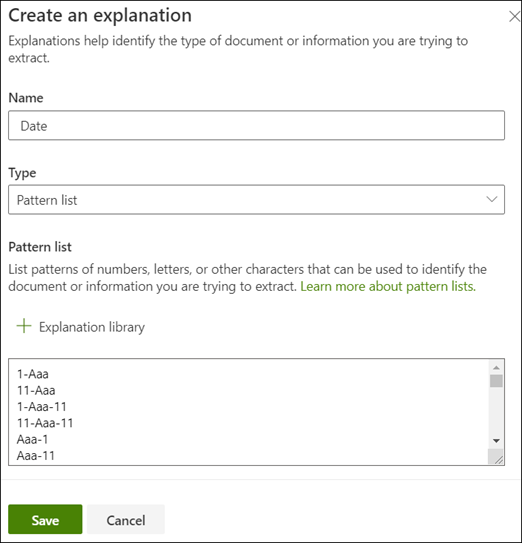The image size is (522, 543).
Task: Place cursor on the 1-Aaa-11 pattern line
Action: pos(42,407)
